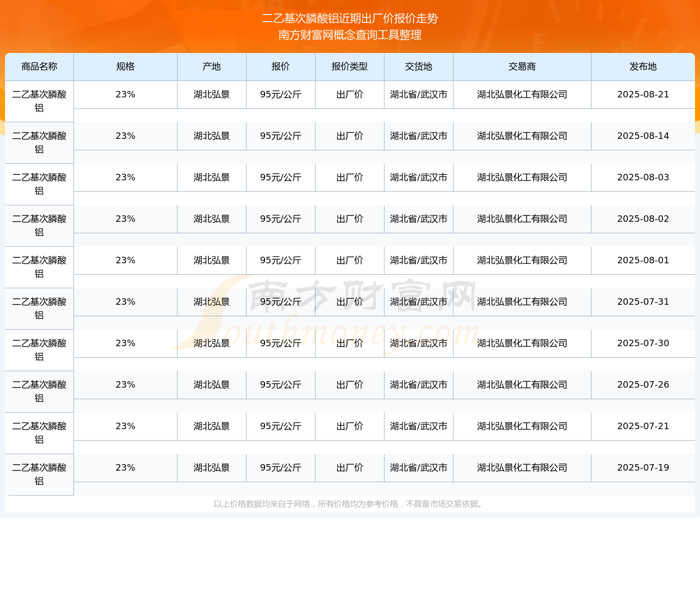Click 二乙基次膦酸铝 product name in 2025-07-21 row
The height and width of the screenshot is (602, 700).
point(39,433)
